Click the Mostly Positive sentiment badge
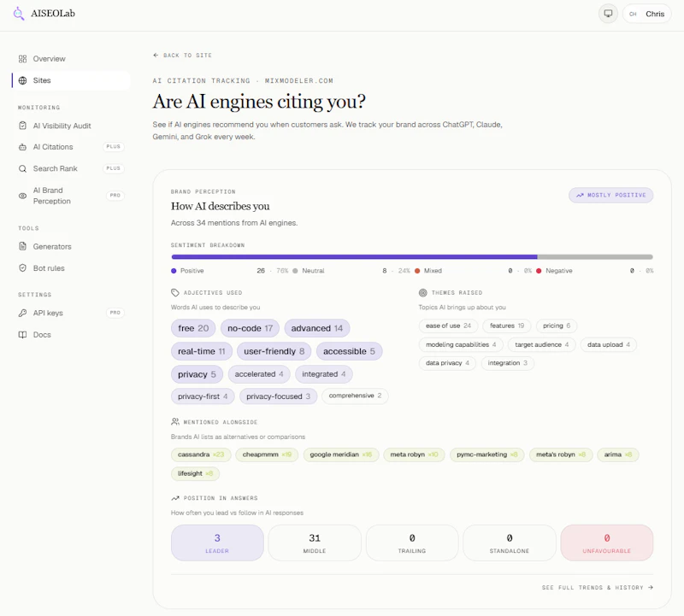Viewport: 684px width, 616px height. click(x=610, y=196)
